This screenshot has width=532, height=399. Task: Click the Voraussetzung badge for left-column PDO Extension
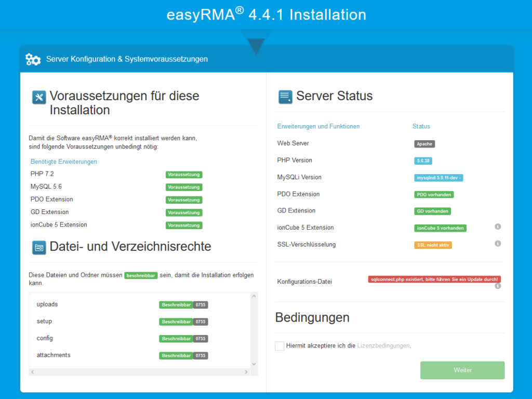point(184,200)
